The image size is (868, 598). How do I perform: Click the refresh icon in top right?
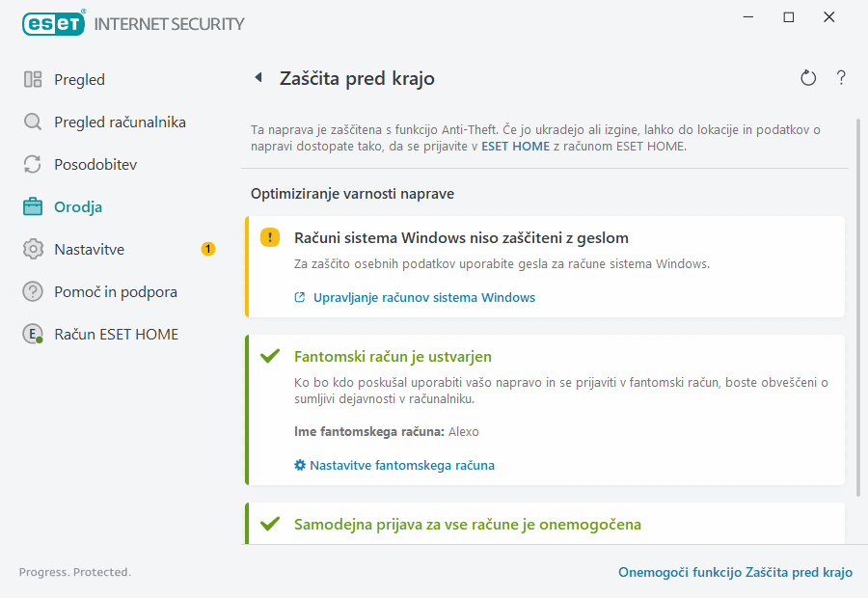point(808,78)
